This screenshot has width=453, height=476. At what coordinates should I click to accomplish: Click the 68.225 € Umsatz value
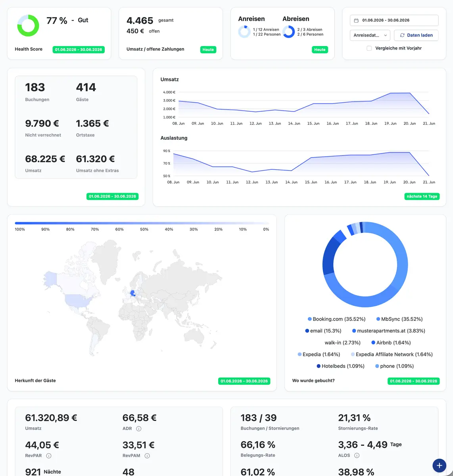click(x=45, y=159)
